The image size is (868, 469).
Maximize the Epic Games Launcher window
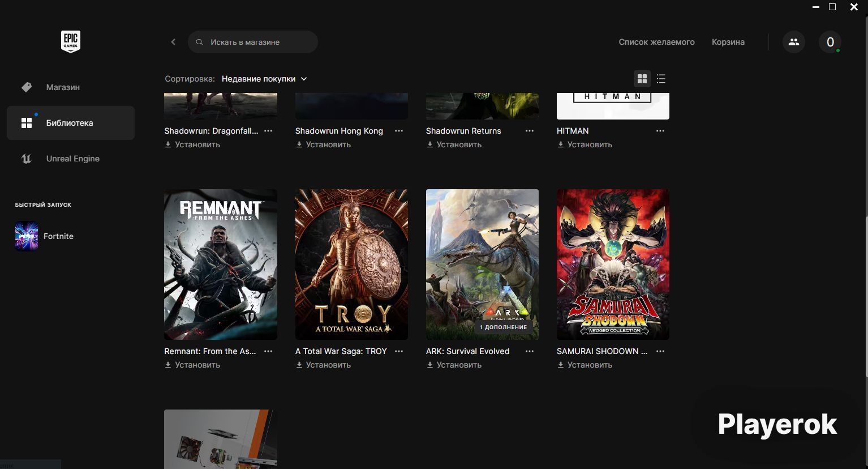pyautogui.click(x=832, y=7)
